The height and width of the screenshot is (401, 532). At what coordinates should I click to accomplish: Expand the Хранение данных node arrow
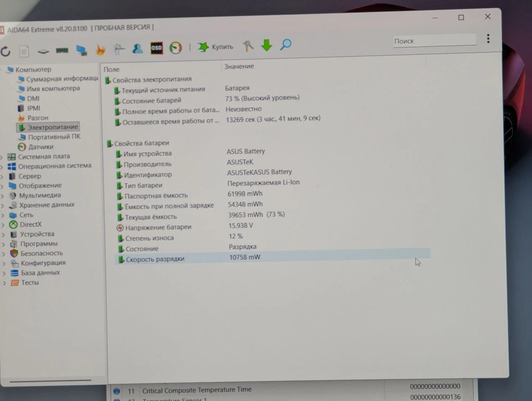pyautogui.click(x=2, y=205)
